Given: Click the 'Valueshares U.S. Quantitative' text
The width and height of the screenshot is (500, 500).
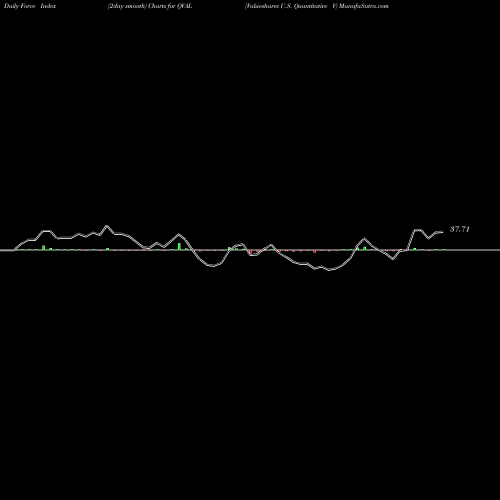Looking at the screenshot, I should pos(287,6).
